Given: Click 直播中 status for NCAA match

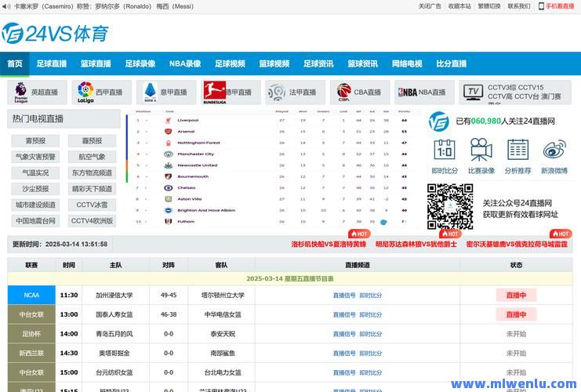Looking at the screenshot, I should pos(516,296).
